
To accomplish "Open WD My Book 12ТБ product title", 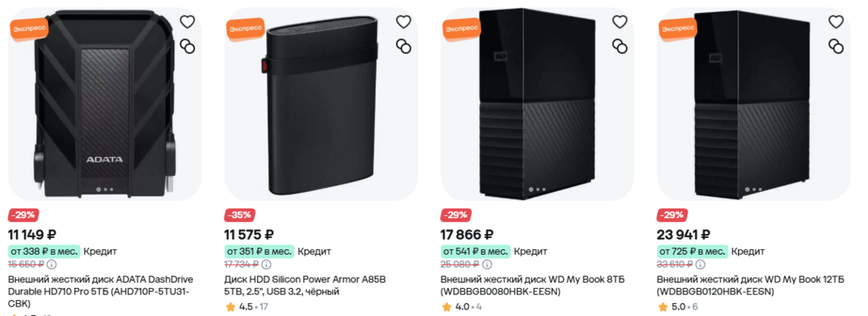I will tap(751, 285).
